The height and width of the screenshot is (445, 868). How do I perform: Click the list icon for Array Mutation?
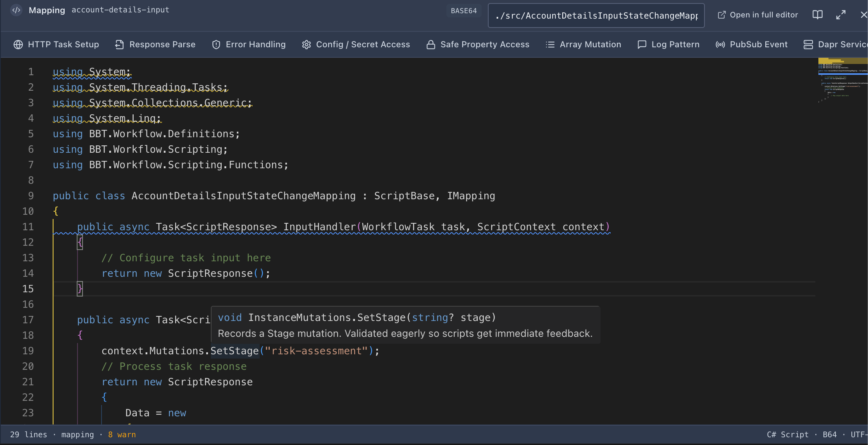pos(550,45)
